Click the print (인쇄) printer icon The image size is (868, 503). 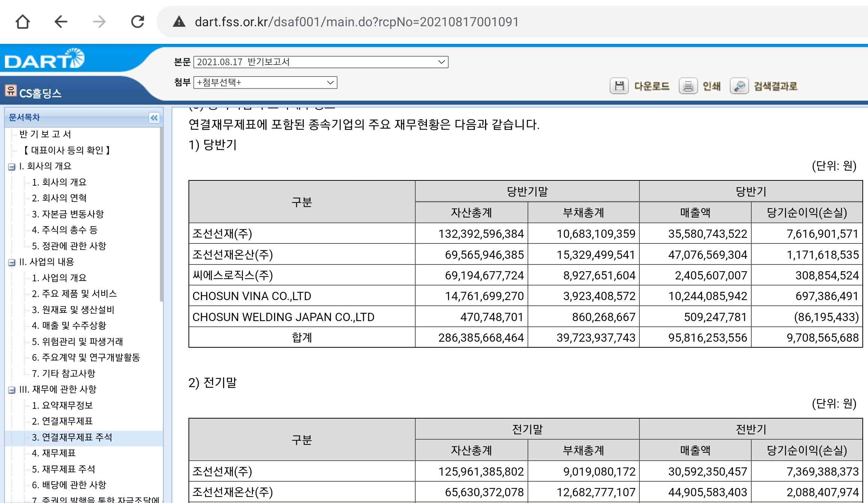click(x=688, y=86)
